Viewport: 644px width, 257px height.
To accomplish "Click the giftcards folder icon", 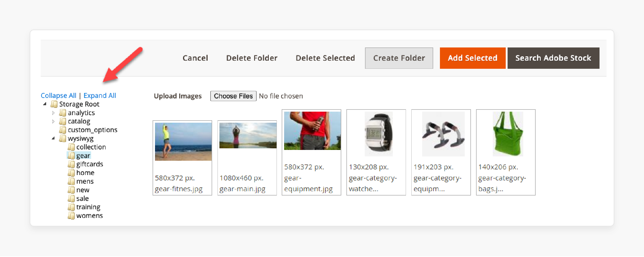I will tap(71, 164).
